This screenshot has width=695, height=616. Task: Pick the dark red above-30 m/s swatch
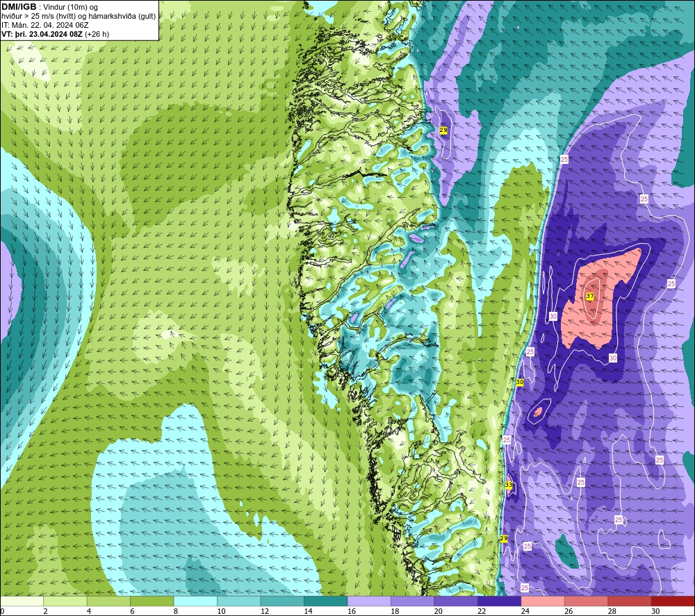673,601
